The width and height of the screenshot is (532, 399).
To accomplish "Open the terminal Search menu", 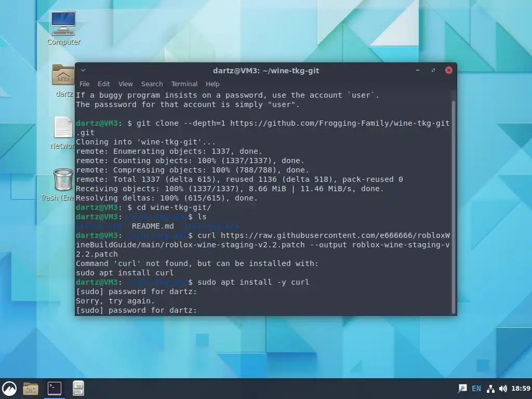I will point(152,84).
